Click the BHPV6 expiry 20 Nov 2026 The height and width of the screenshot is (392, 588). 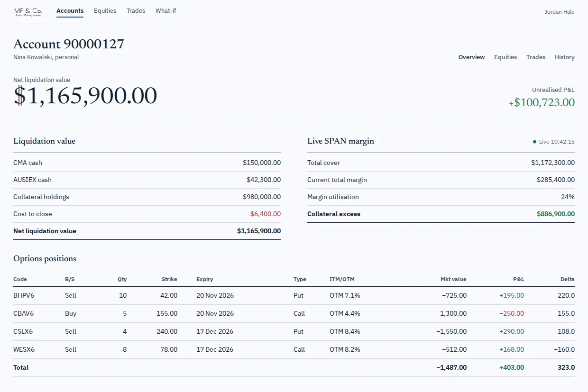coord(215,295)
